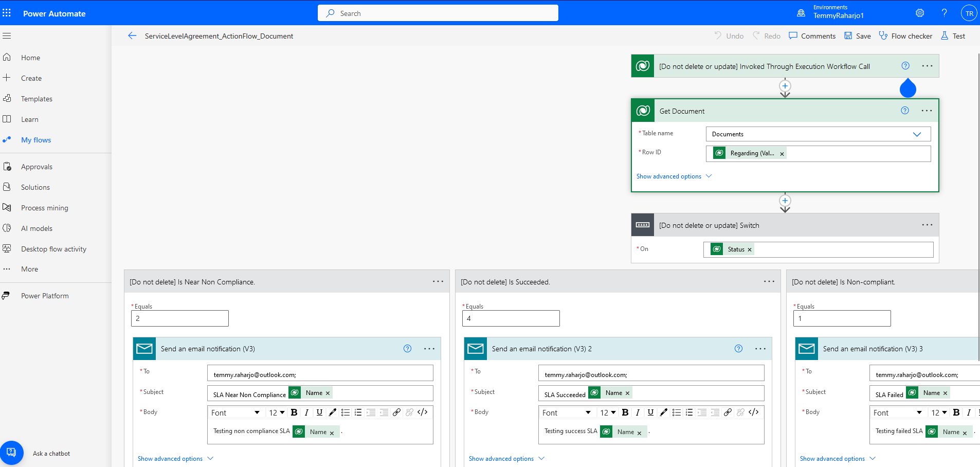
Task: Open the ellipsis menu on the Switch card
Action: [927, 225]
